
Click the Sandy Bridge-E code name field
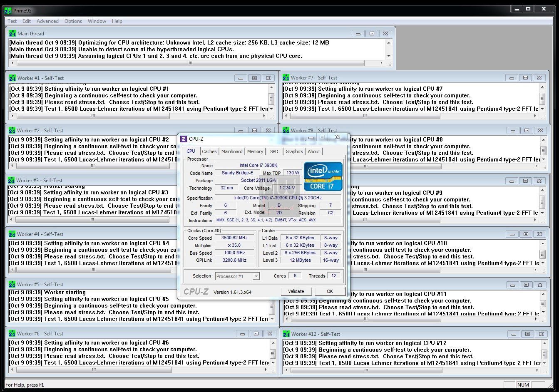click(237, 173)
